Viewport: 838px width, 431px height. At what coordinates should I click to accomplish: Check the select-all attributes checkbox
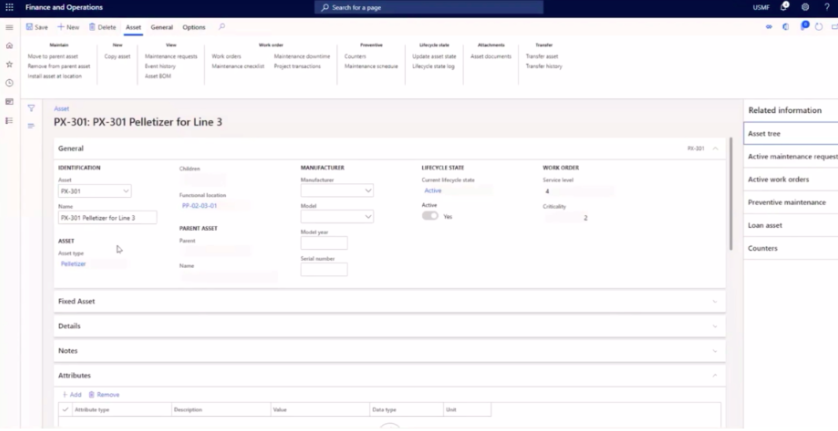(x=65, y=410)
